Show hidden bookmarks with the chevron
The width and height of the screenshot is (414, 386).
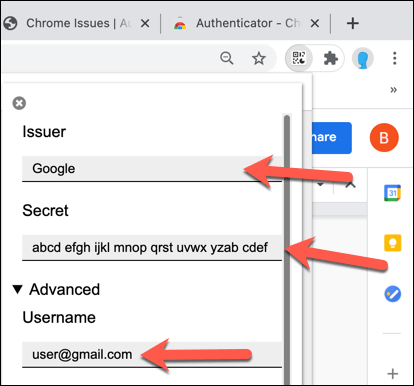(x=394, y=90)
